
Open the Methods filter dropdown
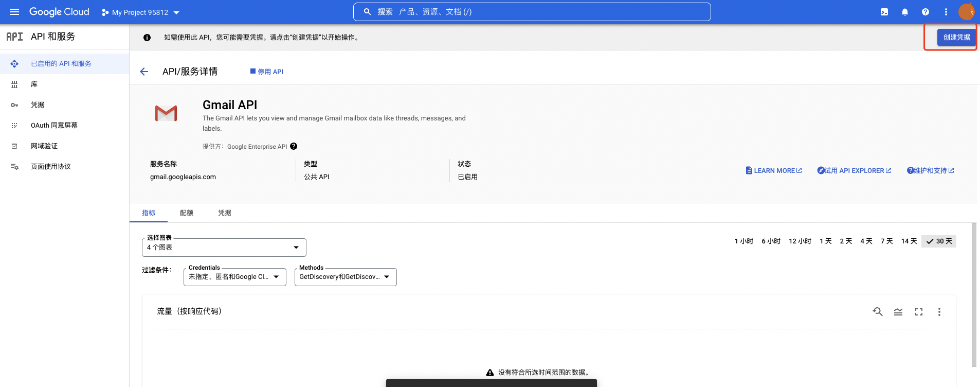click(x=345, y=277)
